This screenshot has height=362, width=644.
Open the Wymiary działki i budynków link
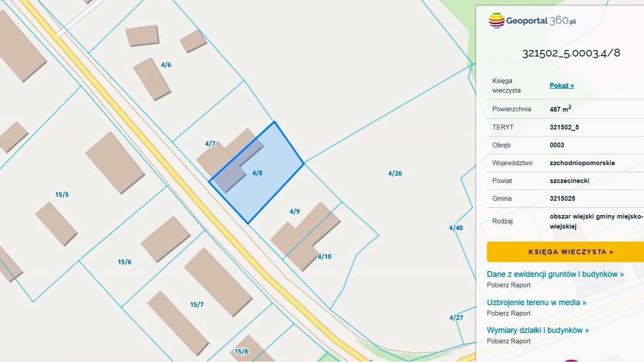click(x=537, y=330)
